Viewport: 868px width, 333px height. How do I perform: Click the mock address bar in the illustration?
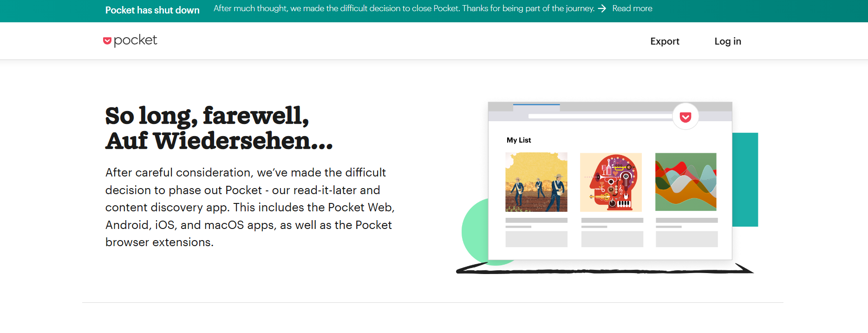600,117
